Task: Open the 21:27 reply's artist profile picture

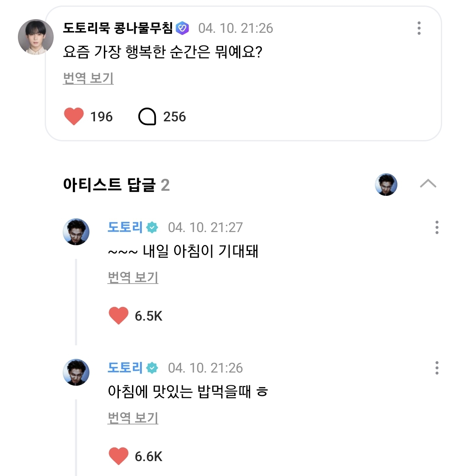Action: pos(76,232)
